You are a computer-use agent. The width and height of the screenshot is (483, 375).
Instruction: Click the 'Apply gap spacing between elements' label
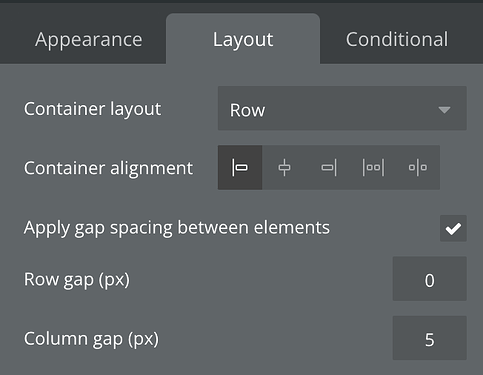[x=177, y=228]
